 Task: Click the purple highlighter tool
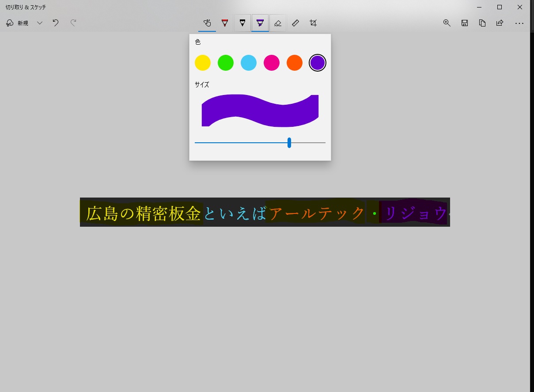coord(260,23)
